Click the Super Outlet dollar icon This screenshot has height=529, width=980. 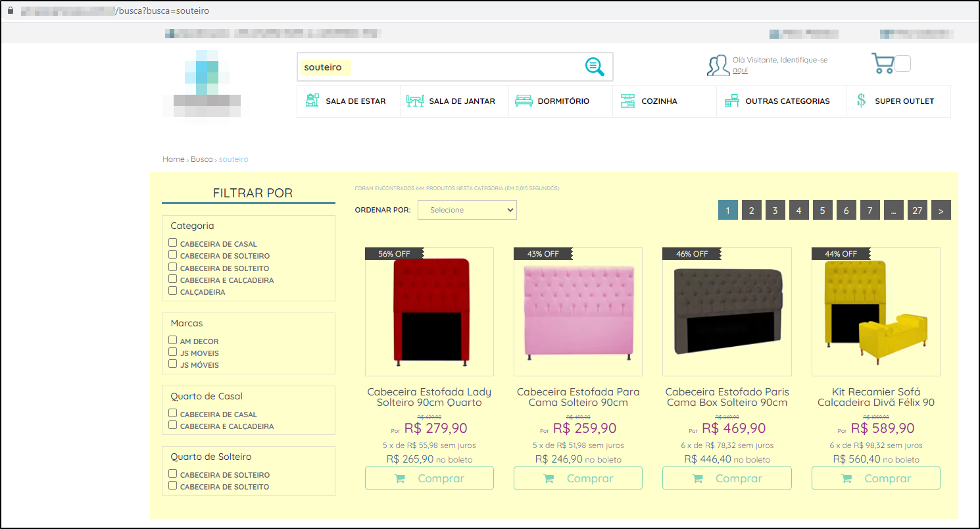[861, 101]
